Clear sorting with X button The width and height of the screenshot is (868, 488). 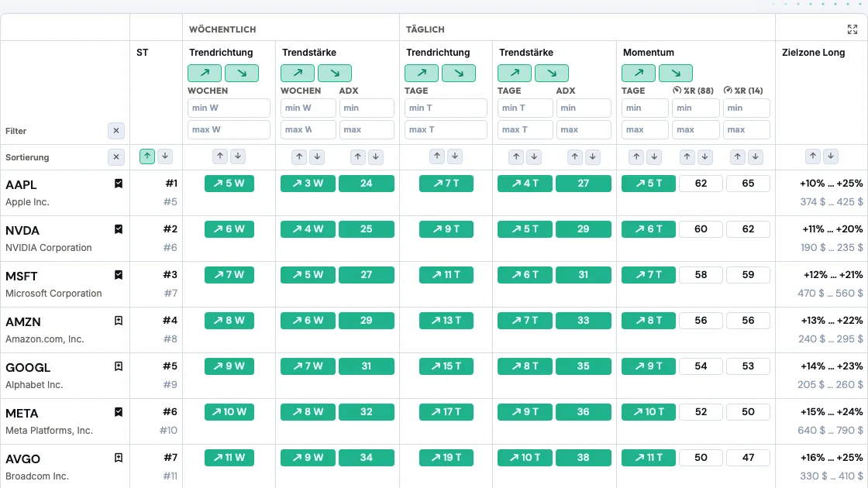pos(116,157)
